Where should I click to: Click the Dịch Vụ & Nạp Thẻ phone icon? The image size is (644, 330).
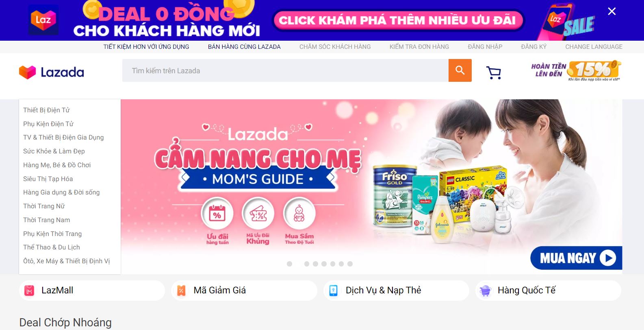coord(333,291)
